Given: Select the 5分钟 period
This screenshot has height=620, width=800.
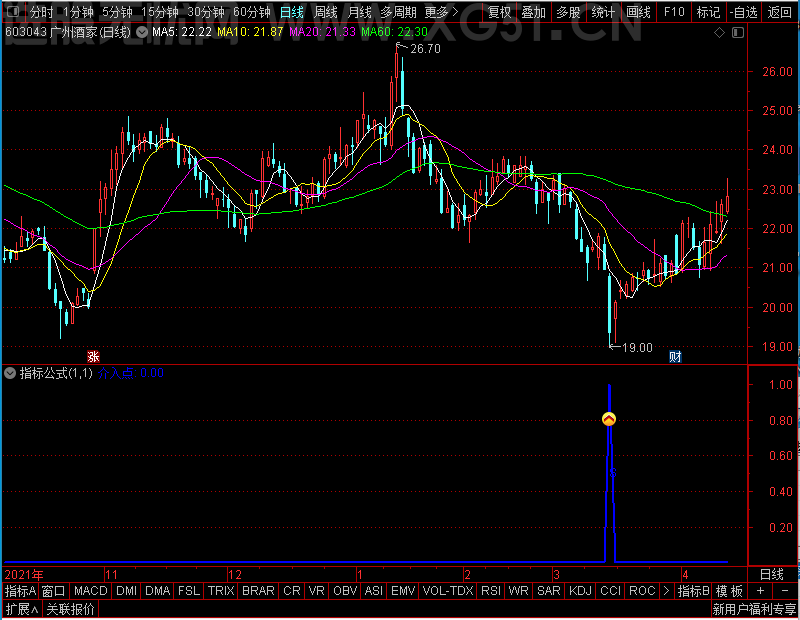Looking at the screenshot, I should click(x=117, y=12).
